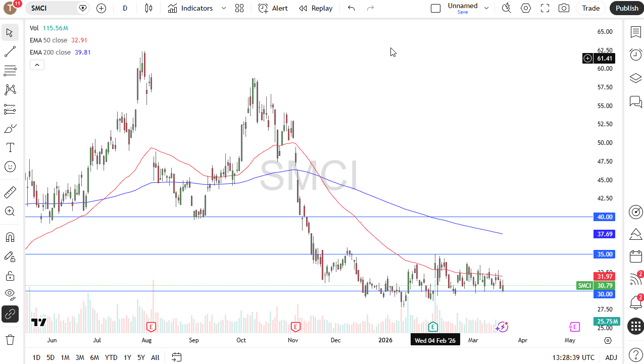Show All available data range
Screen dimensions: 644x364
(155, 357)
